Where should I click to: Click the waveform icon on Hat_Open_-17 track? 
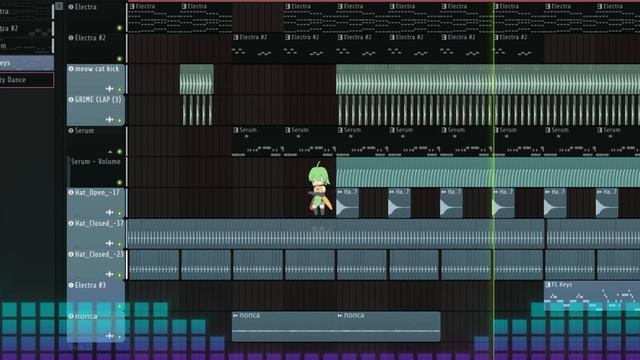pyautogui.click(x=109, y=212)
